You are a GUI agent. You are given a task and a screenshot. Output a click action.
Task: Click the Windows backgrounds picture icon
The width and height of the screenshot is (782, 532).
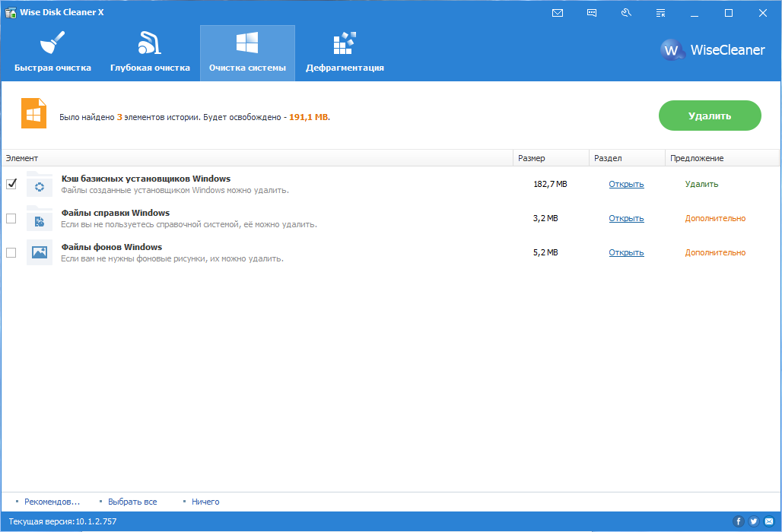pyautogui.click(x=40, y=252)
